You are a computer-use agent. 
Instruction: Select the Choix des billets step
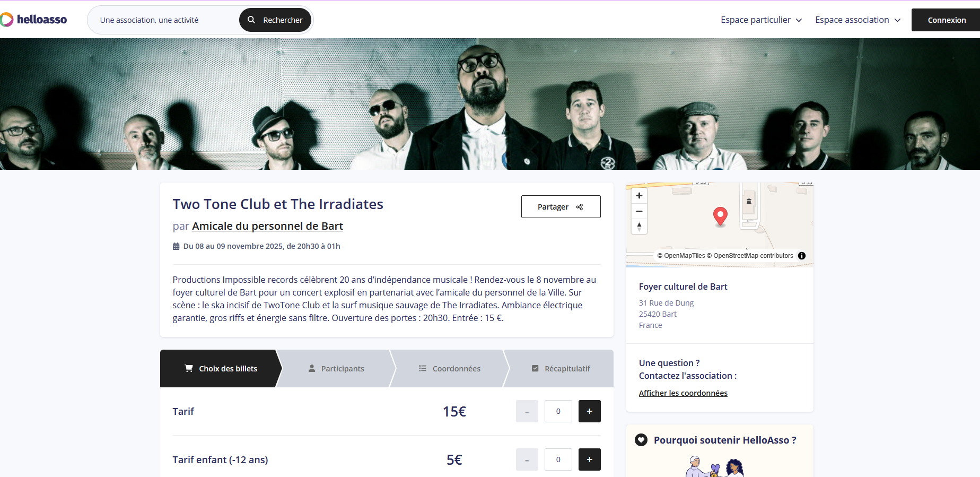click(221, 369)
